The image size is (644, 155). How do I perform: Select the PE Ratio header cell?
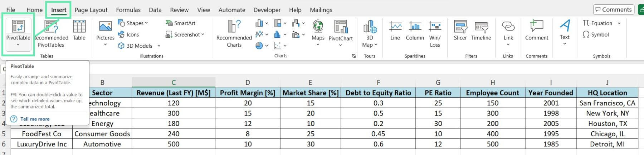coord(438,93)
